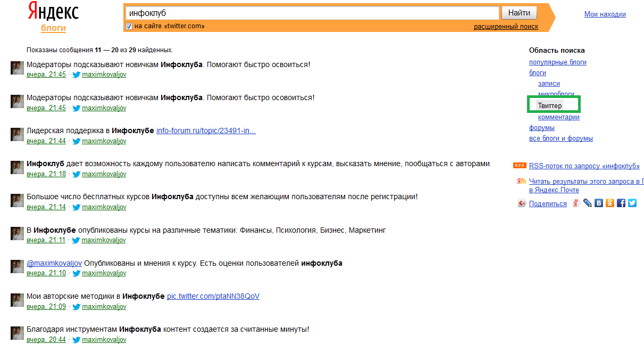
Task: Open maximkovaljov profile next to 20:44
Action: [104, 340]
